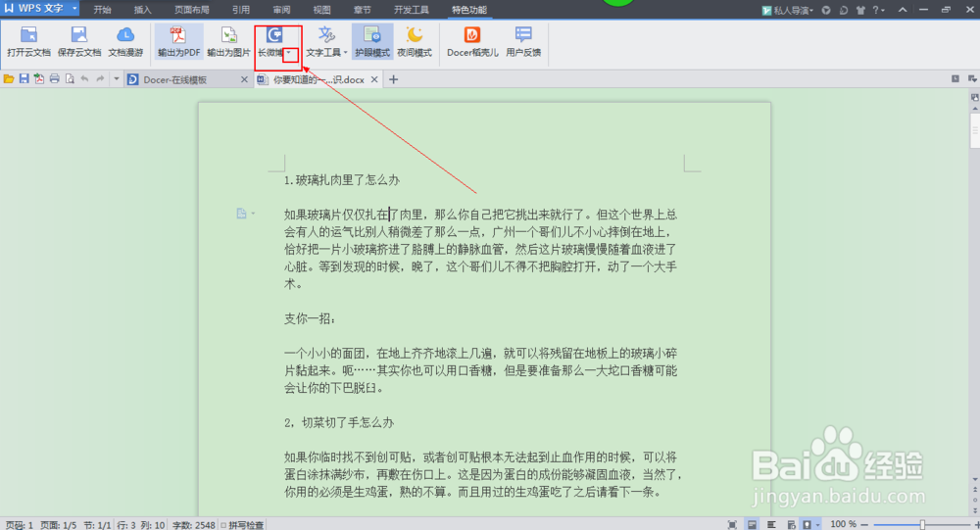The image size is (980, 530).
Task: Open print preview from quick toolbar
Action: click(x=70, y=79)
